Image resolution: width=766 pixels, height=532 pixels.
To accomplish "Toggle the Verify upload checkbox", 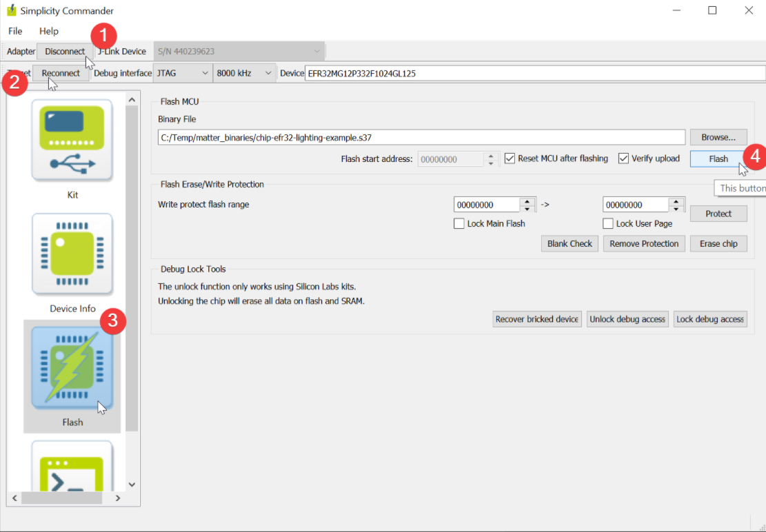I will tap(623, 158).
